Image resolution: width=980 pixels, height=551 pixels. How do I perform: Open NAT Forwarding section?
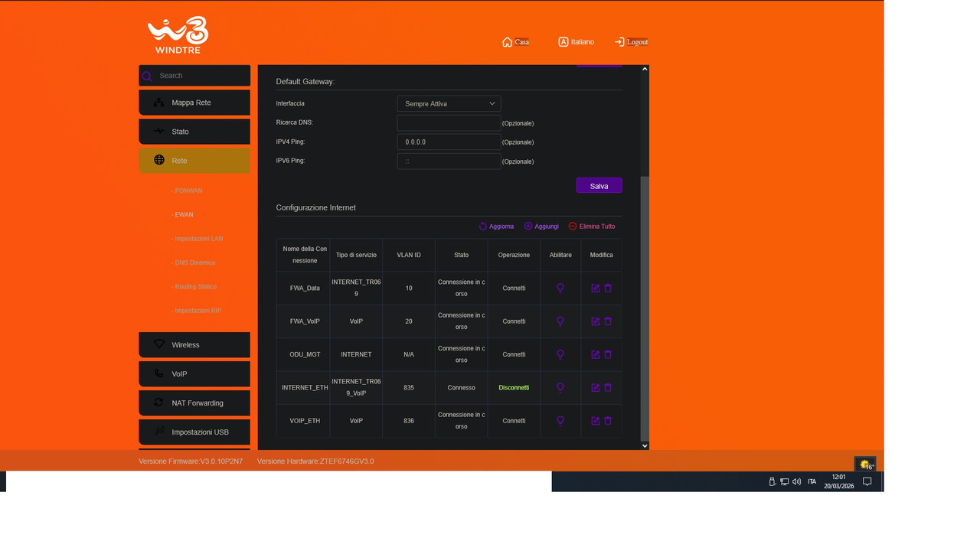click(194, 403)
